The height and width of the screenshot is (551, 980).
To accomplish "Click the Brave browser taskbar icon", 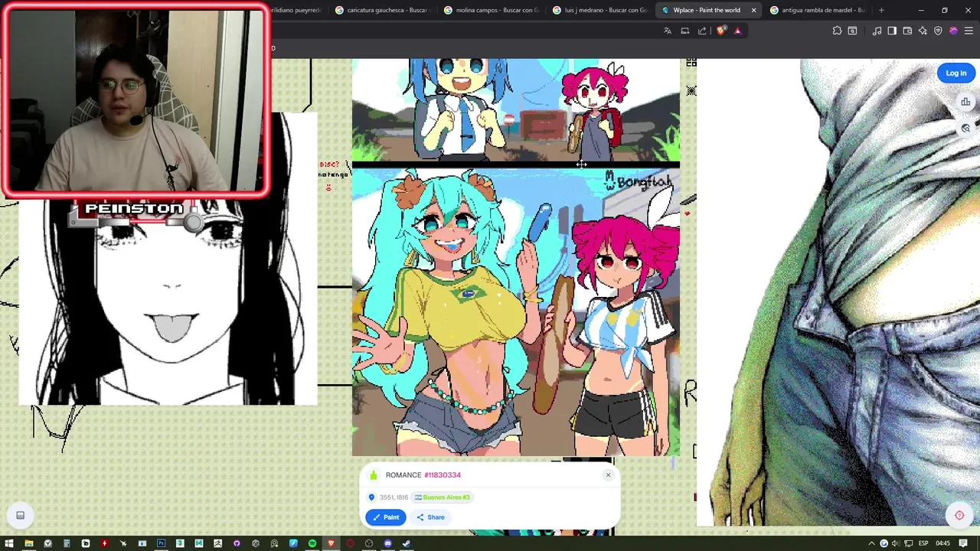I will click(x=331, y=543).
